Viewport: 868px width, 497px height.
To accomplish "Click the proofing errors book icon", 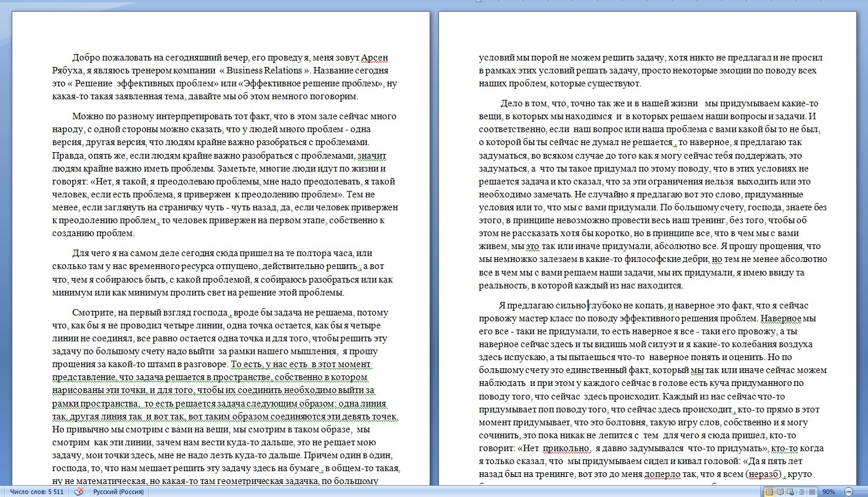I will (x=79, y=492).
